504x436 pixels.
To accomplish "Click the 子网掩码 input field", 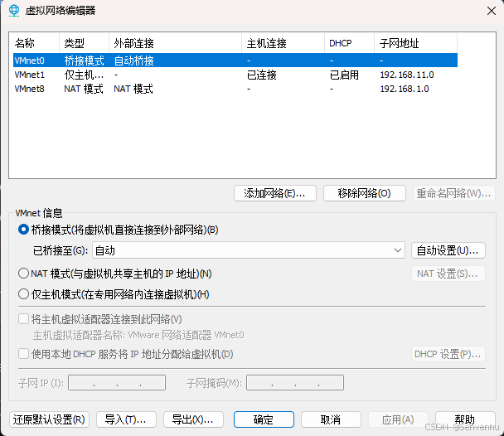I will click(x=295, y=383).
